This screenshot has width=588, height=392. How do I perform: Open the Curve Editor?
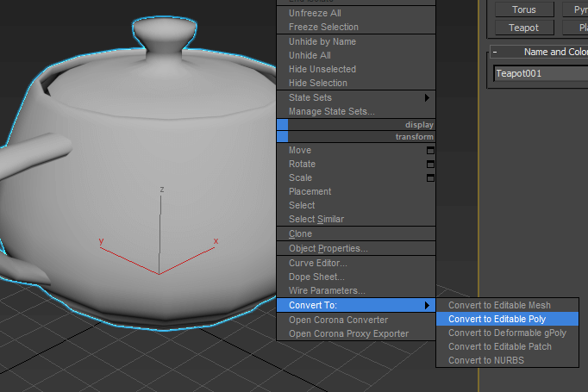pos(356,263)
